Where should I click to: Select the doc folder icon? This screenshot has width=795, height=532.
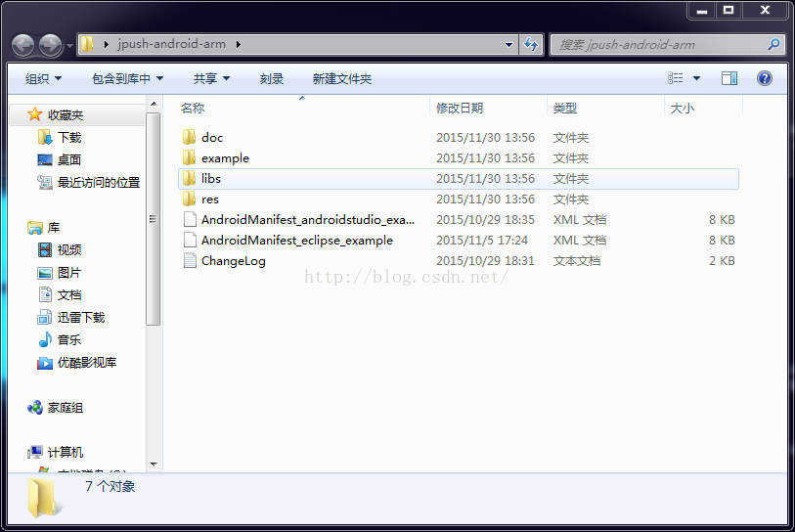pos(190,137)
